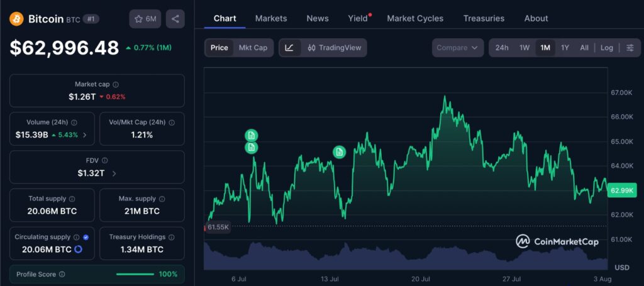
Task: Open the Yield tab
Action: pos(358,18)
